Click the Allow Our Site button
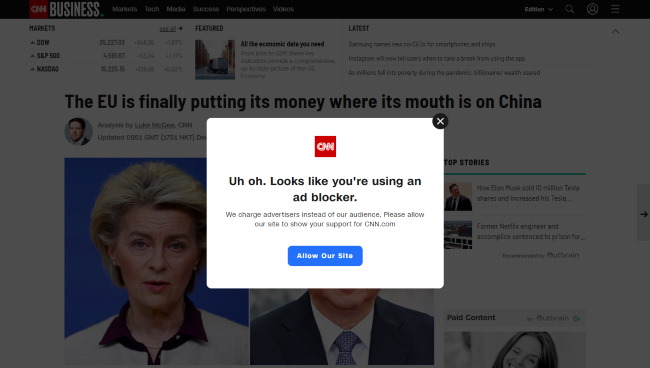The height and width of the screenshot is (368, 650). (x=325, y=256)
